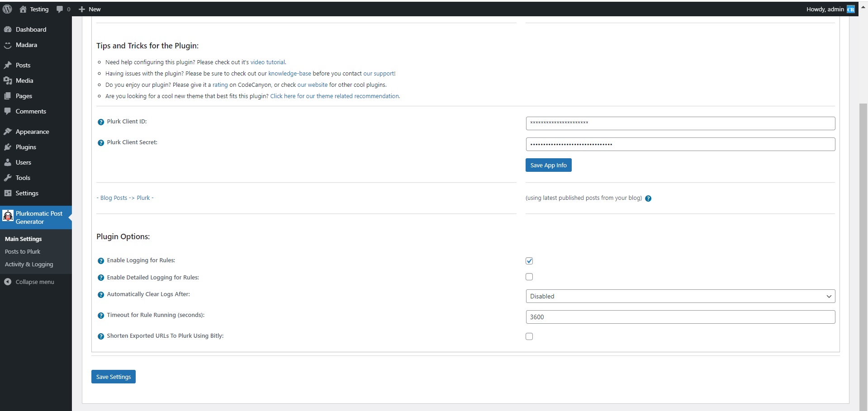
Task: Click the Collapse menu arrow icon
Action: [8, 282]
